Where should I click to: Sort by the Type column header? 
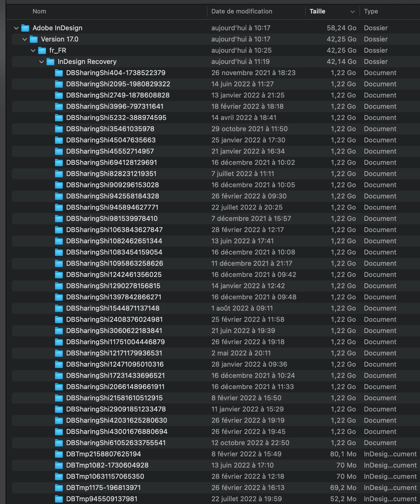pos(371,11)
